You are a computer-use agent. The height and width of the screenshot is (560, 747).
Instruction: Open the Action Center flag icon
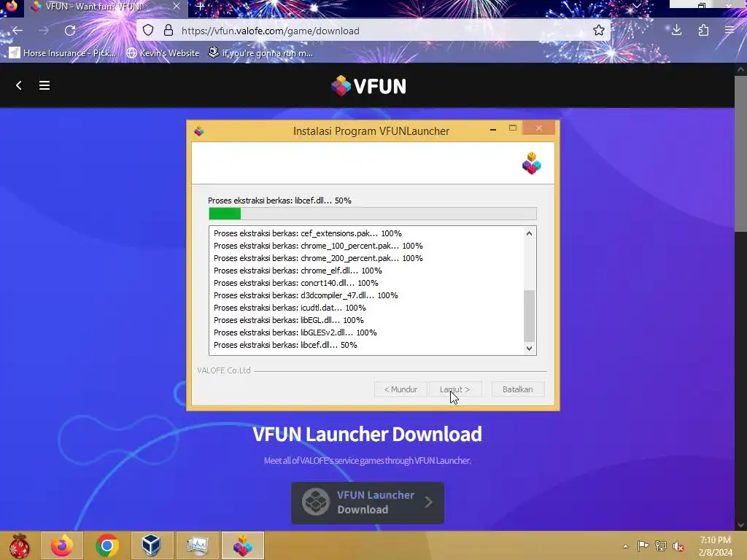point(643,545)
